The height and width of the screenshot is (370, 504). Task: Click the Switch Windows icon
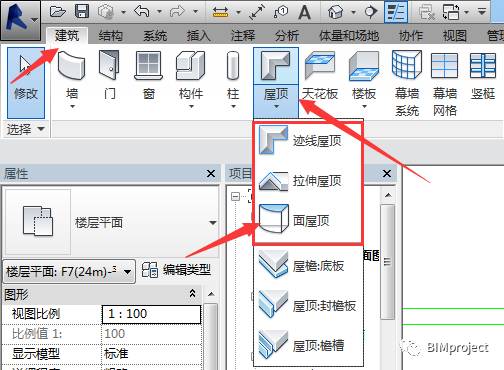[x=451, y=12]
